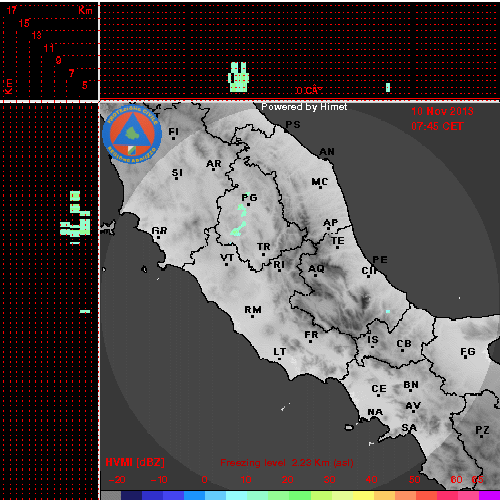Click the 10 Nov 2013 date label
Screen dimensions: 500x500
(442, 111)
